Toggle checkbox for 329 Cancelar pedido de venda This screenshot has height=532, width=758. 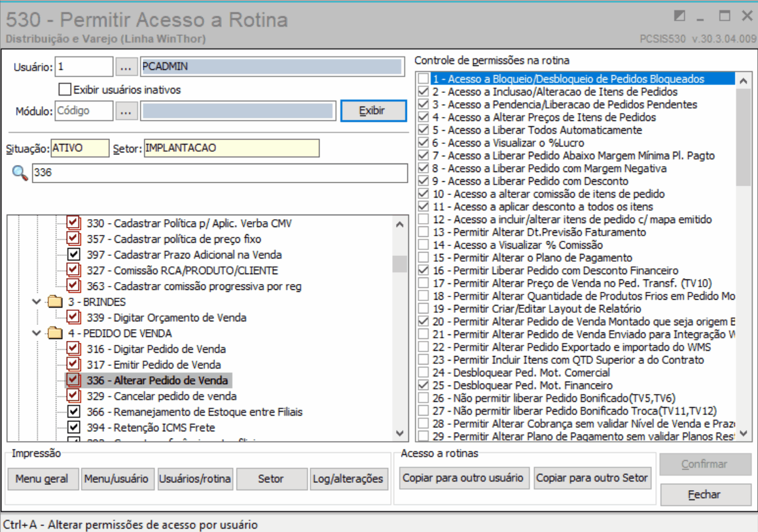pos(73,397)
